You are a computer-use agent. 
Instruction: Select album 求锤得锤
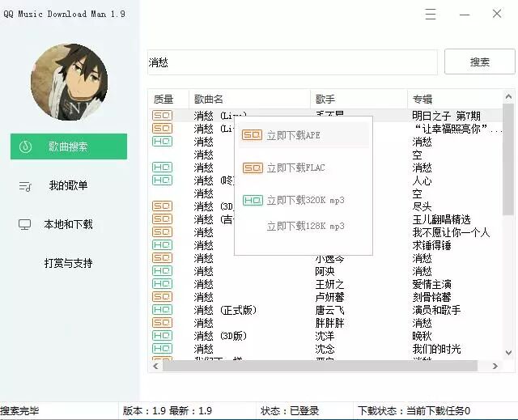click(x=431, y=245)
